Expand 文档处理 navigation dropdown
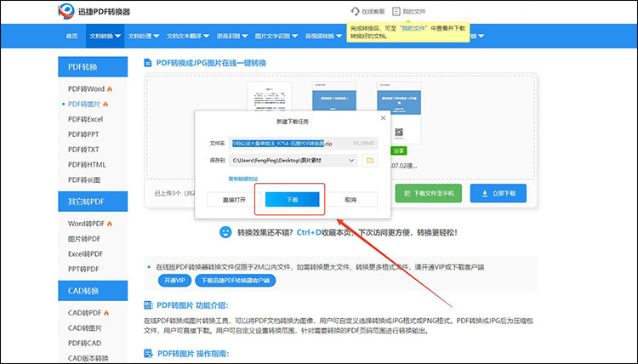 (x=144, y=36)
